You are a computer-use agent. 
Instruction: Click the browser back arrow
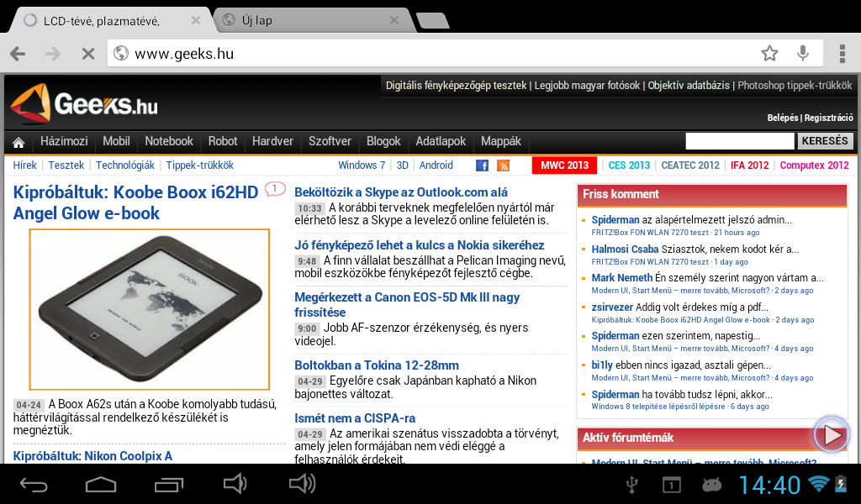coord(18,54)
